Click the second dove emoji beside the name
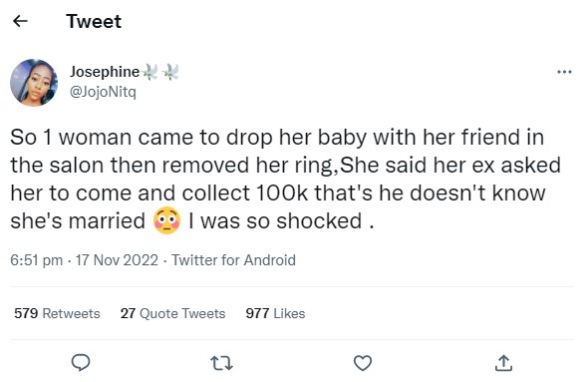 pyautogui.click(x=170, y=72)
